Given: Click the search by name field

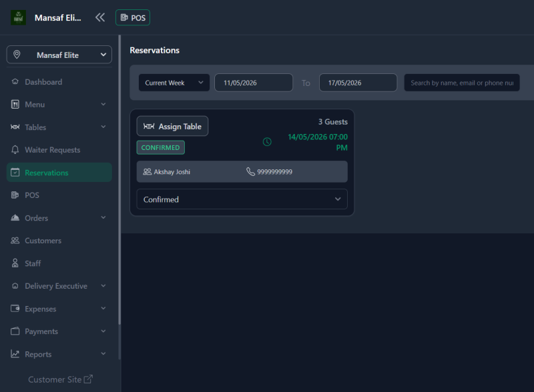Looking at the screenshot, I should pos(462,83).
